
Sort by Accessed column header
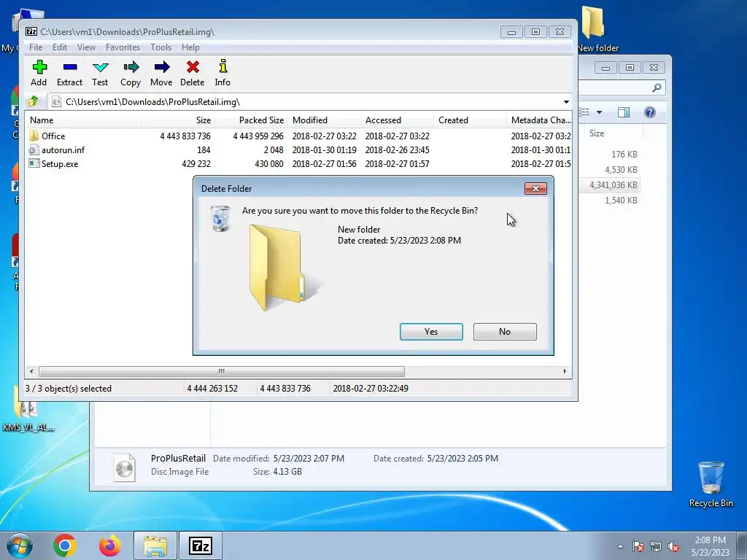(397, 120)
